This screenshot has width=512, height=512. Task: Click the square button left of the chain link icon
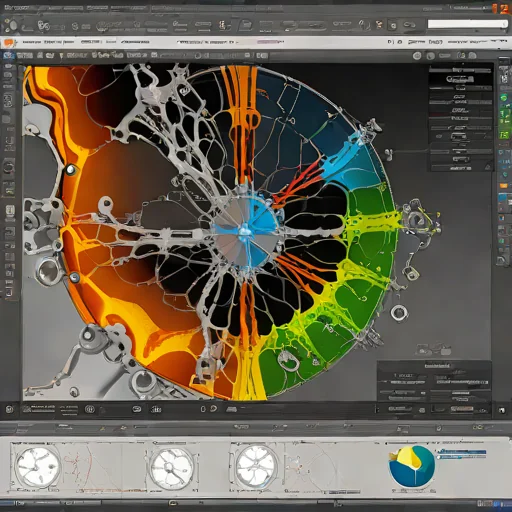click(393, 25)
